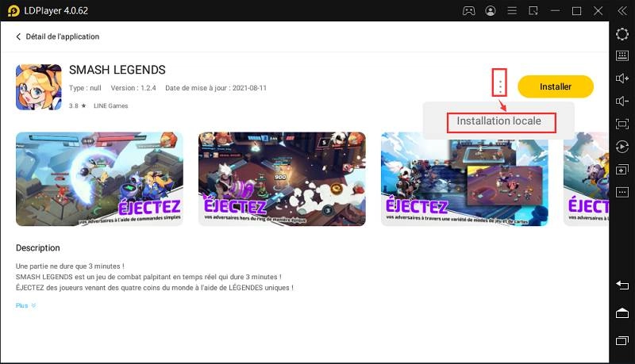635x364 pixels.
Task: Collapse the right sidebar with double chevron
Action: coord(622,11)
